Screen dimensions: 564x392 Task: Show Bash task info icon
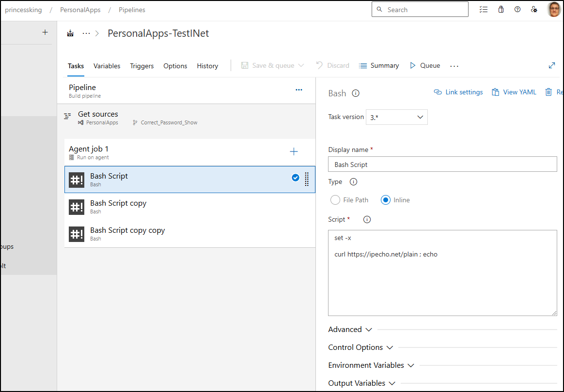355,93
